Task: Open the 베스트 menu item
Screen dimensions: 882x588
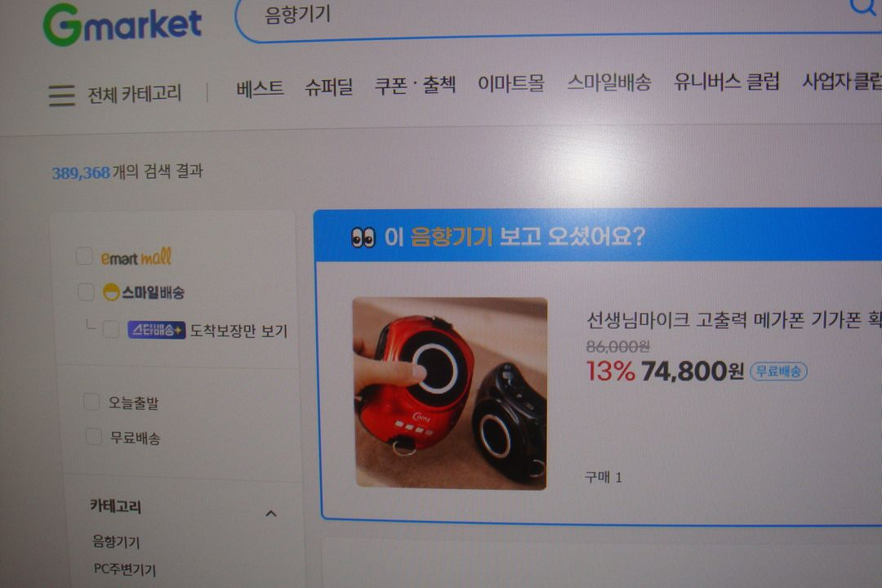Action: [x=260, y=88]
